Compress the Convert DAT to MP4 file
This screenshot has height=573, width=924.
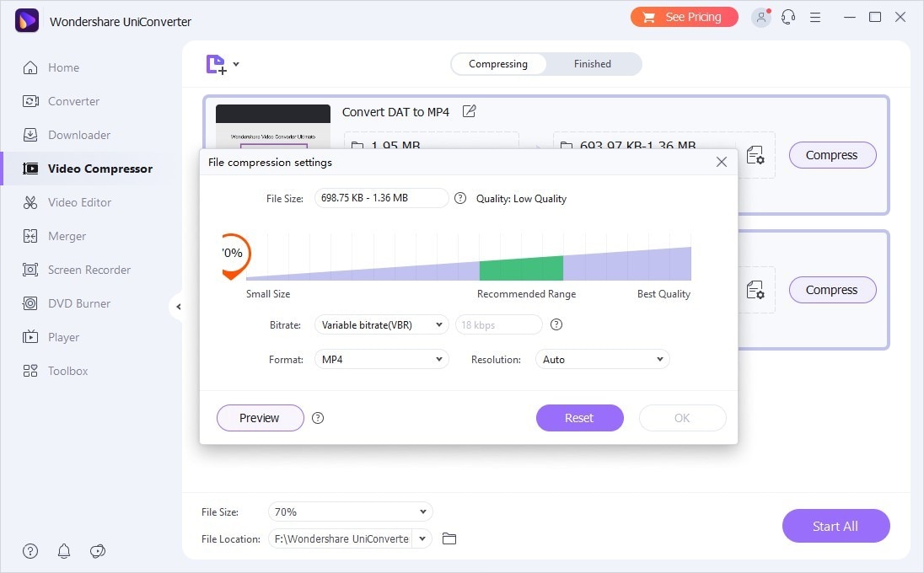[832, 155]
